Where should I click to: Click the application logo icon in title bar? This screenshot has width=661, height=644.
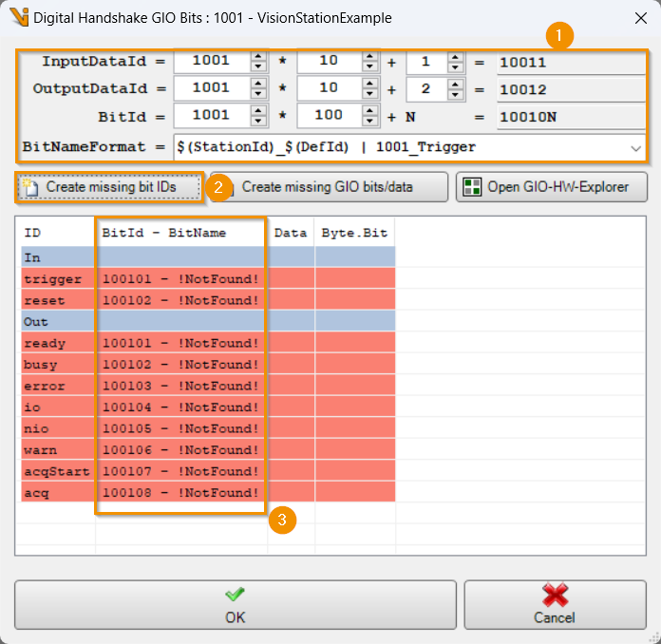[19, 17]
